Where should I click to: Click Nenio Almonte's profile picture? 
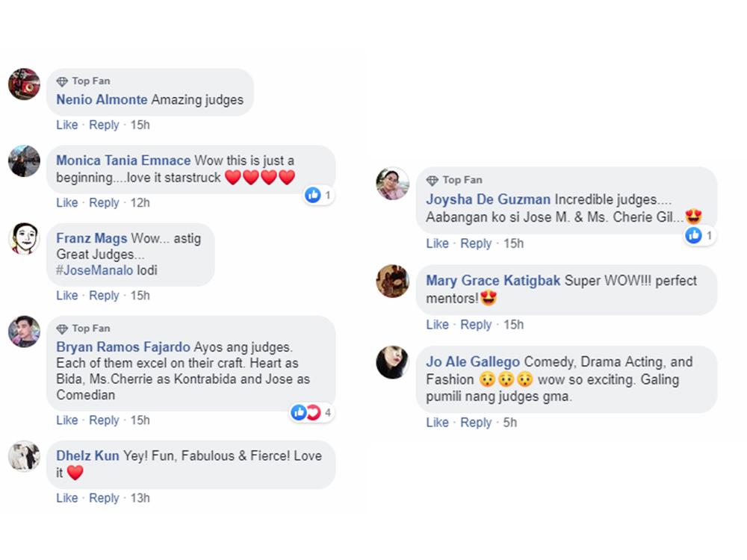[24, 84]
